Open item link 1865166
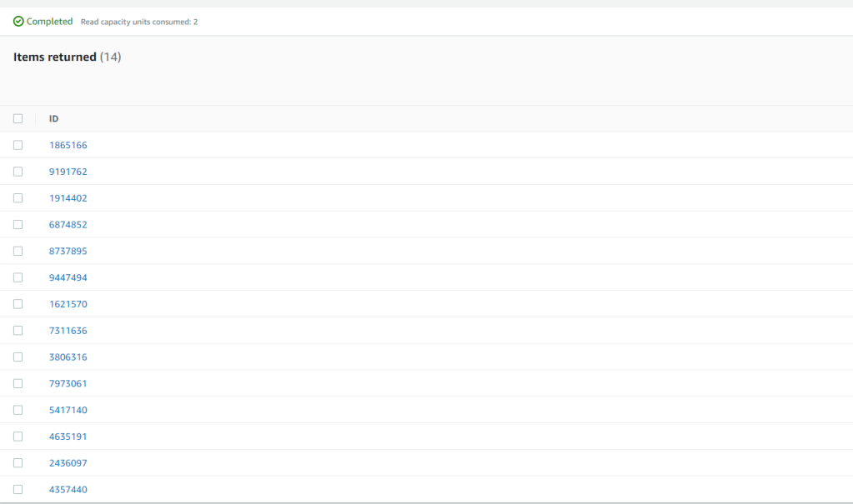853x504 pixels. click(68, 145)
